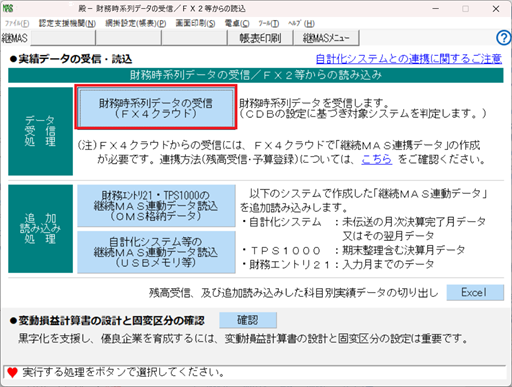Image resolution: width=512 pixels, height=387 pixels.
Task: Click text 残高受信、及び追加読み込みした科目別実績データの切り出し
Action: 293,293
